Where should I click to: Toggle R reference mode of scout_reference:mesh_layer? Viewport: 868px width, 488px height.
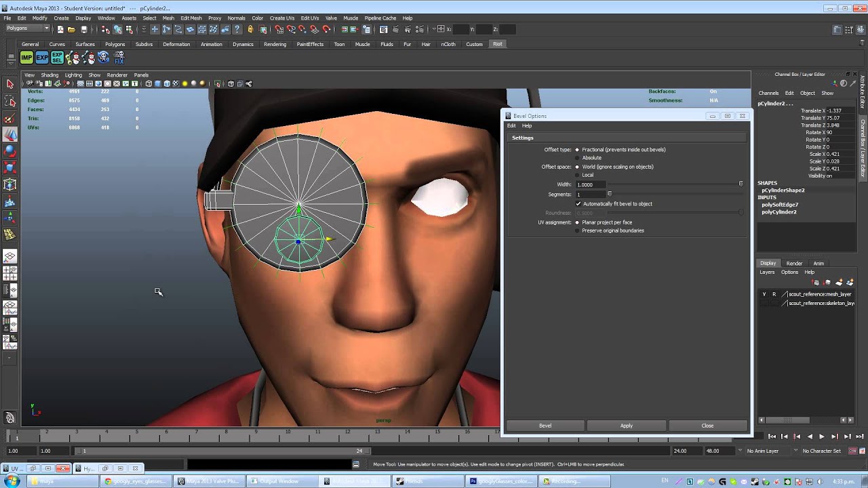[x=774, y=294]
